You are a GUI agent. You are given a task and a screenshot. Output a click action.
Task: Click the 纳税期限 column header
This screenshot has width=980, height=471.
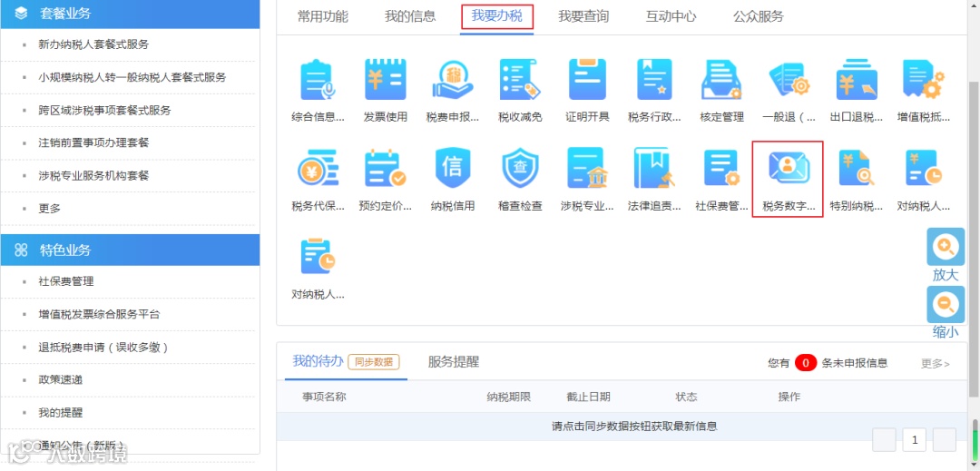(x=509, y=397)
